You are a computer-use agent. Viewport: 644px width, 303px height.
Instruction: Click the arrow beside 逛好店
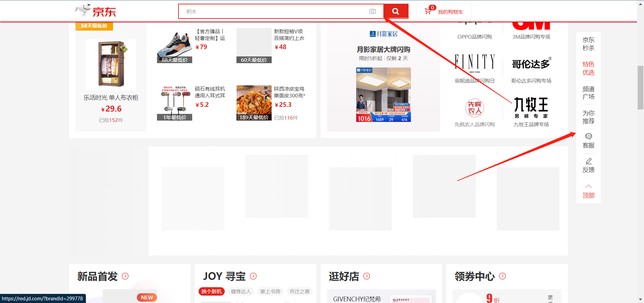(367, 276)
